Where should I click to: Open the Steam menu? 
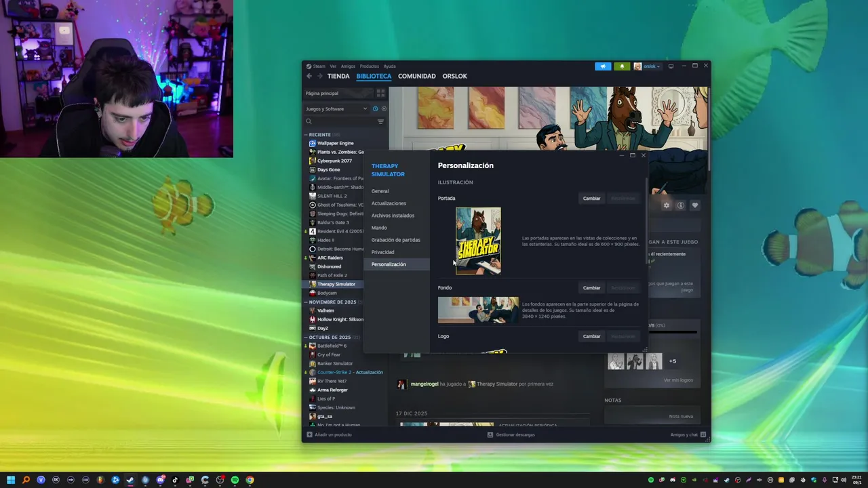coord(319,66)
